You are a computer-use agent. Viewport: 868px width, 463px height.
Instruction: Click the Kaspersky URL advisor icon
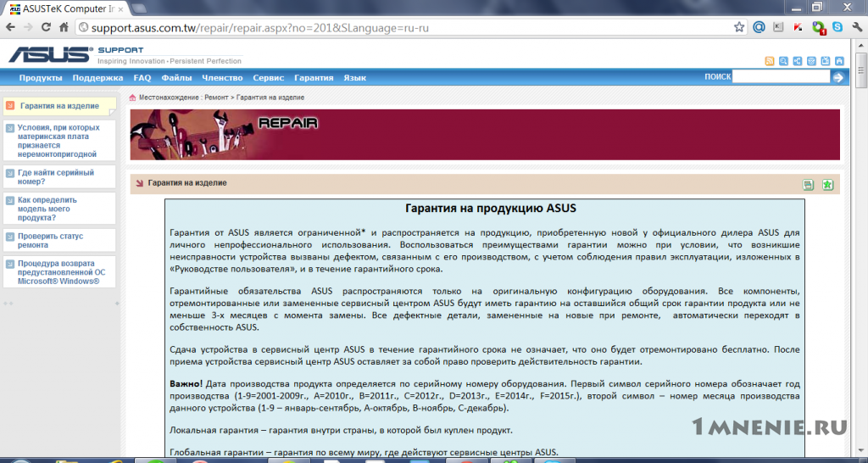click(798, 27)
